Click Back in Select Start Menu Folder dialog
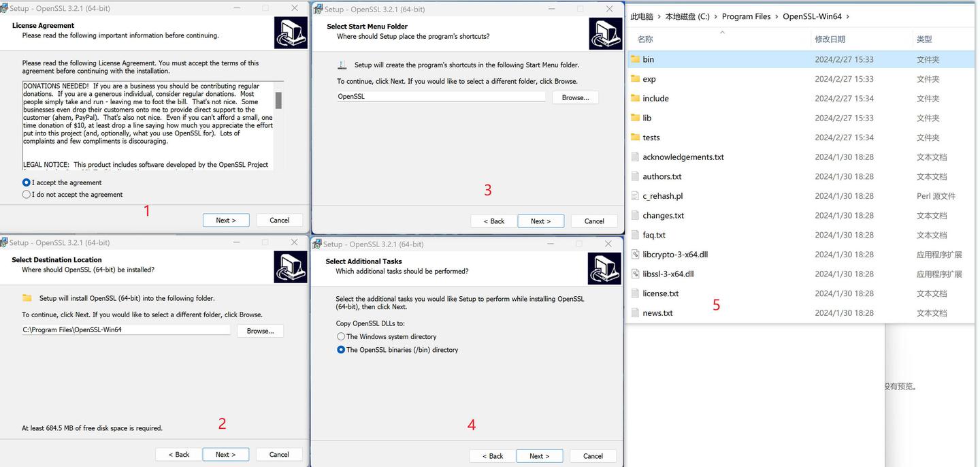 pyautogui.click(x=494, y=221)
